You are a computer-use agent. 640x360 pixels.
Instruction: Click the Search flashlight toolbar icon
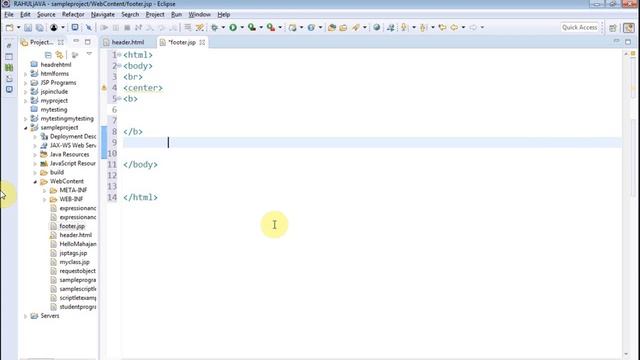click(356, 27)
